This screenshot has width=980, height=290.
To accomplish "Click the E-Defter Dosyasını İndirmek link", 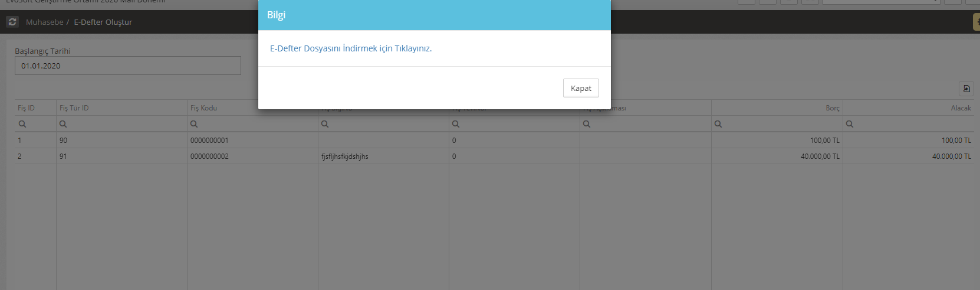I will point(350,48).
